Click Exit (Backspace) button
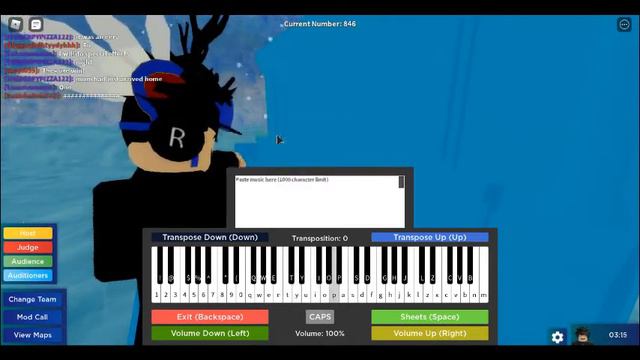Image resolution: width=640 pixels, height=360 pixels. click(x=210, y=317)
